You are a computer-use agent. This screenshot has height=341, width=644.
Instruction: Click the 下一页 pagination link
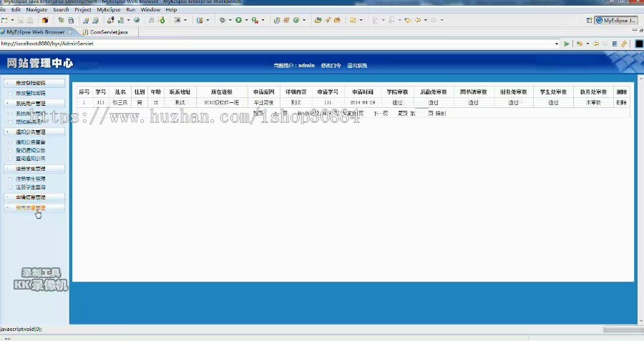click(x=381, y=113)
